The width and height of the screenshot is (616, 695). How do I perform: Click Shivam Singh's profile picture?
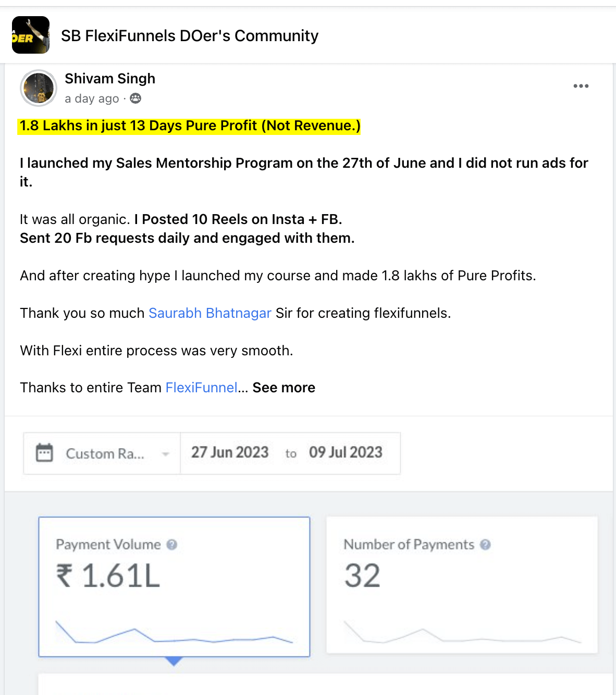pos(38,88)
